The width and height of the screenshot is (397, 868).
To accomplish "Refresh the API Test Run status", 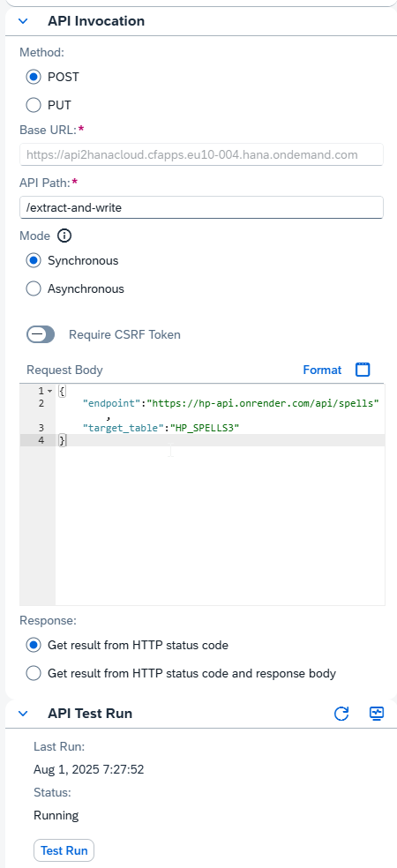I will tap(341, 714).
